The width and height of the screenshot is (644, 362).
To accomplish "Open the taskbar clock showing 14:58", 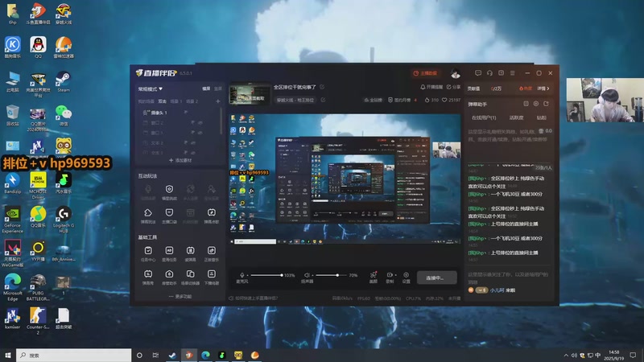I will (x=613, y=355).
